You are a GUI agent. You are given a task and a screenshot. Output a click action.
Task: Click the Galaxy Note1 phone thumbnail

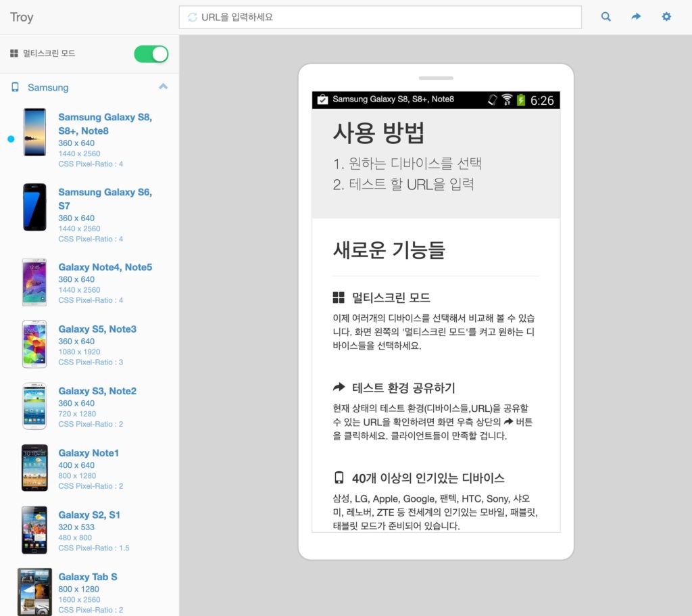pyautogui.click(x=34, y=467)
